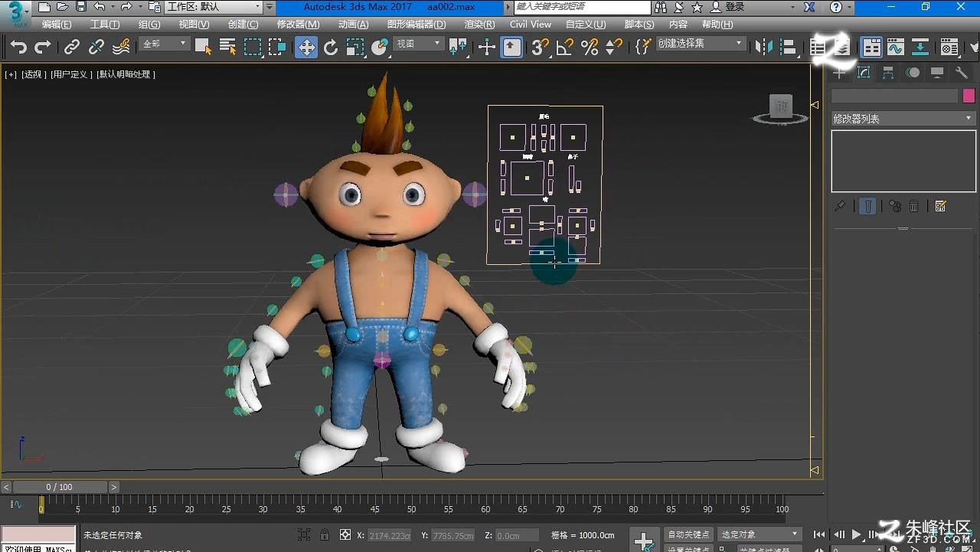
Task: Open the workspace dropdown 工作区: 默认
Action: pos(214,7)
